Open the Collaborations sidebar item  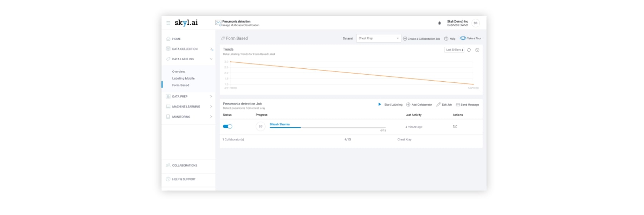point(184,166)
